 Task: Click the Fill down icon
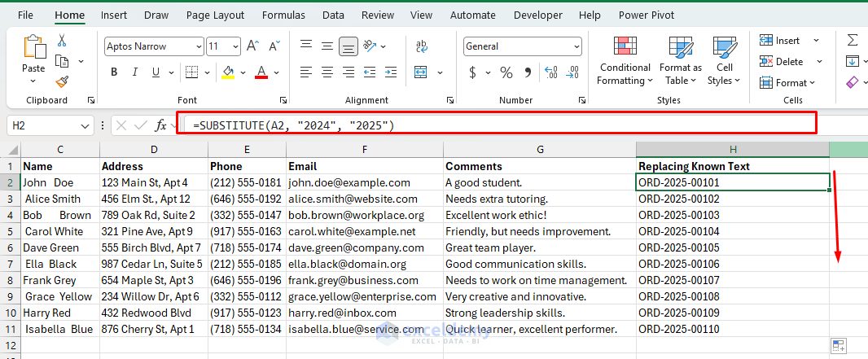(853, 61)
